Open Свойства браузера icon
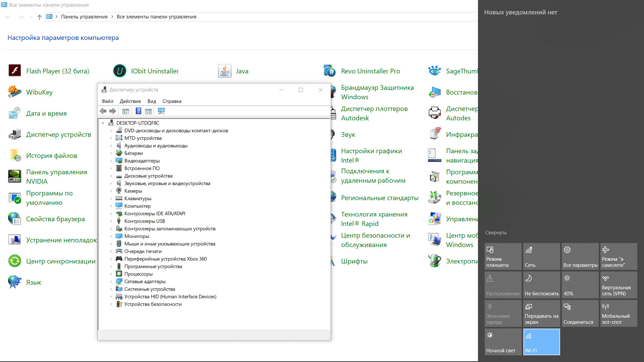The image size is (644, 362). [15, 219]
